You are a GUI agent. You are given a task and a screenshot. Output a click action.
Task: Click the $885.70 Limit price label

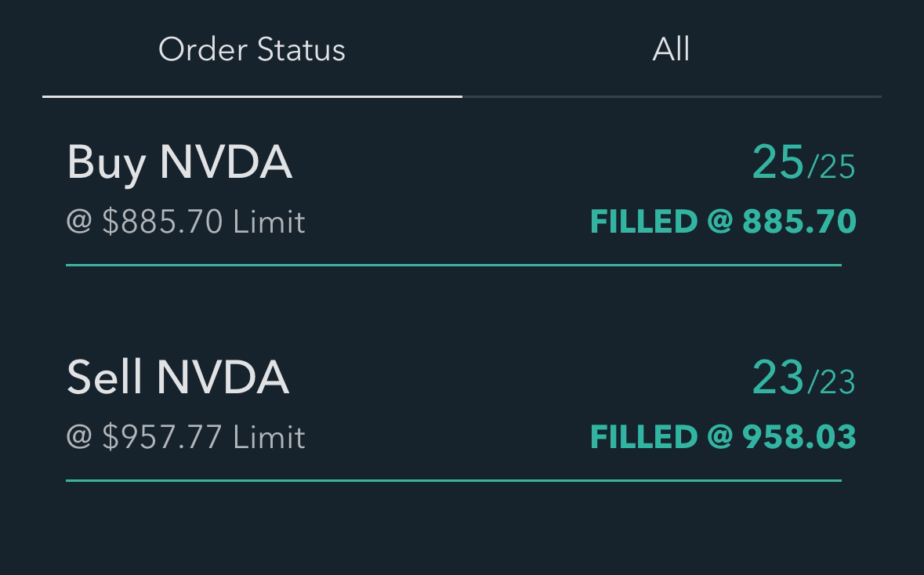[186, 222]
